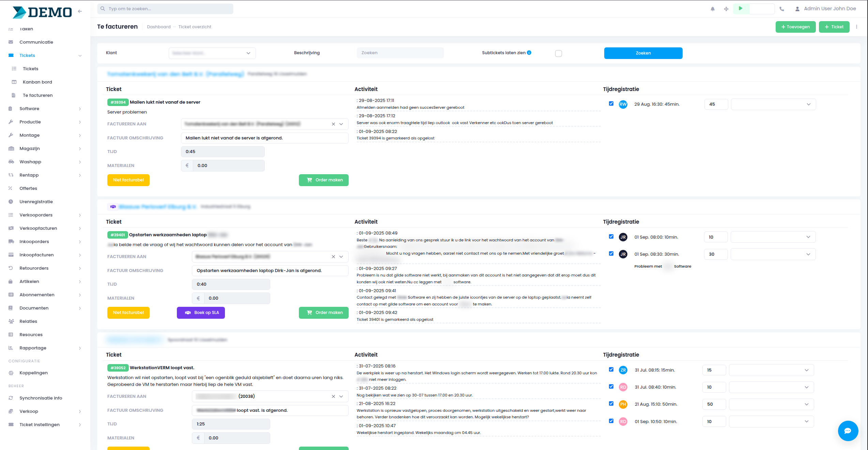Screen dimensions: 868x450
Task: Open dropdown next to 45 minutes entry
Action: 773,104
